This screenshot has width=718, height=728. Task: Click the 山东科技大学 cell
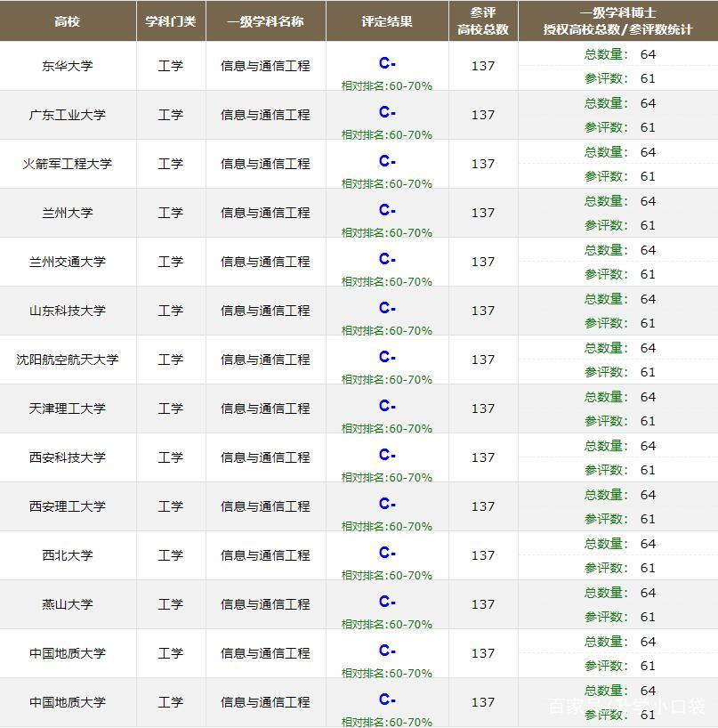tap(68, 311)
